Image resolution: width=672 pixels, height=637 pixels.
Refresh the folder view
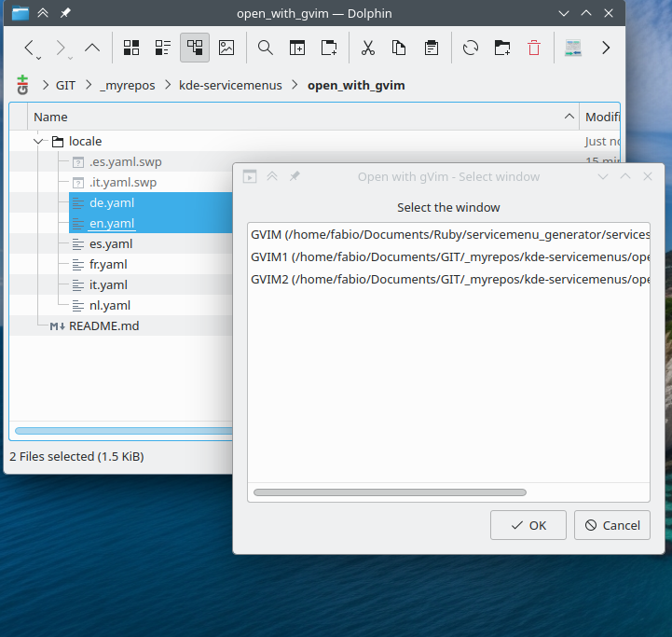pos(471,48)
